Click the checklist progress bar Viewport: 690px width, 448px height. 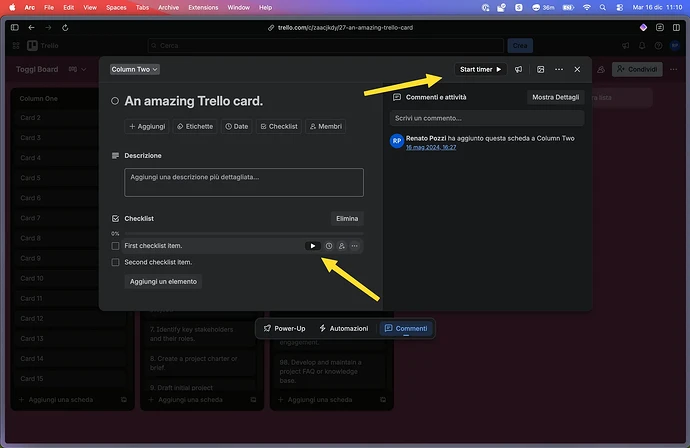[x=244, y=234]
